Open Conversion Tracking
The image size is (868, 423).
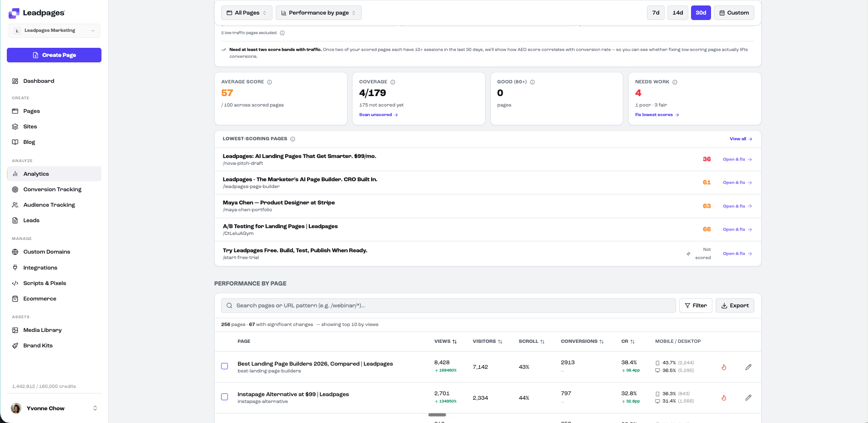54,189
